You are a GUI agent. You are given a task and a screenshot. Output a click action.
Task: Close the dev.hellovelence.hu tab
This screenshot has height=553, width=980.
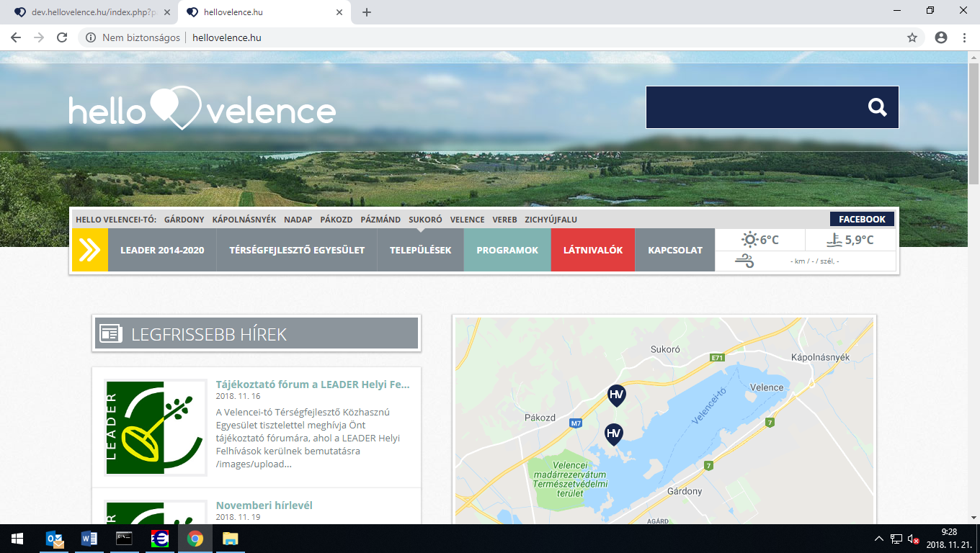point(166,12)
